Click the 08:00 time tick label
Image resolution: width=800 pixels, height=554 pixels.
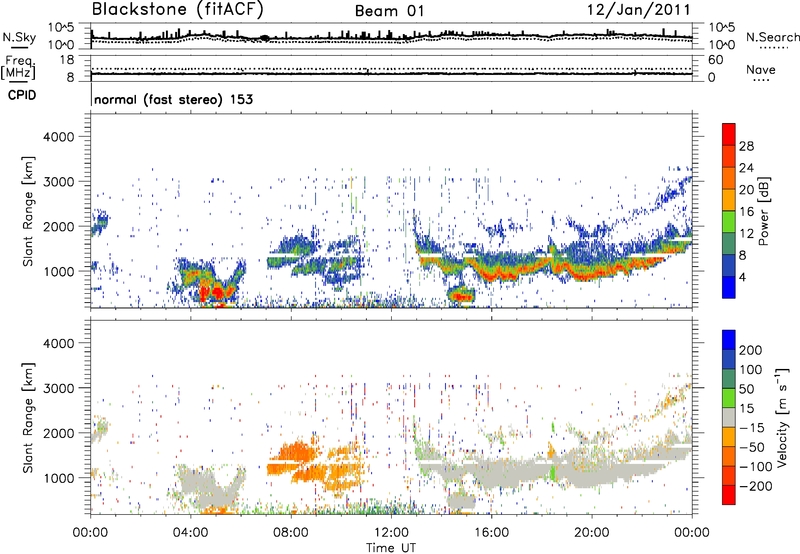pos(291,533)
